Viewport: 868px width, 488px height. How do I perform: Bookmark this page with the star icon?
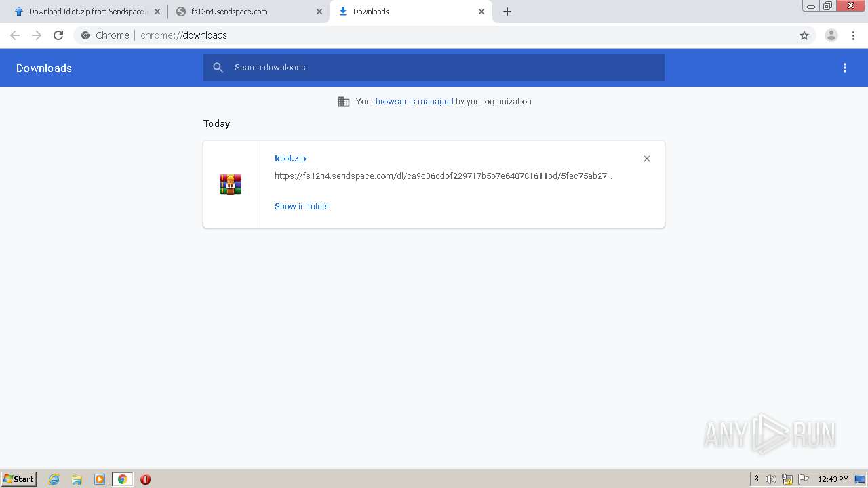click(804, 35)
